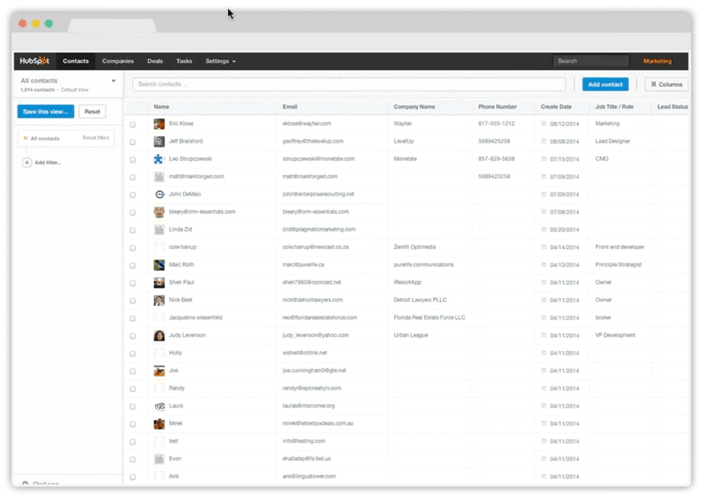
Task: Open the Settings dropdown menu
Action: click(220, 61)
